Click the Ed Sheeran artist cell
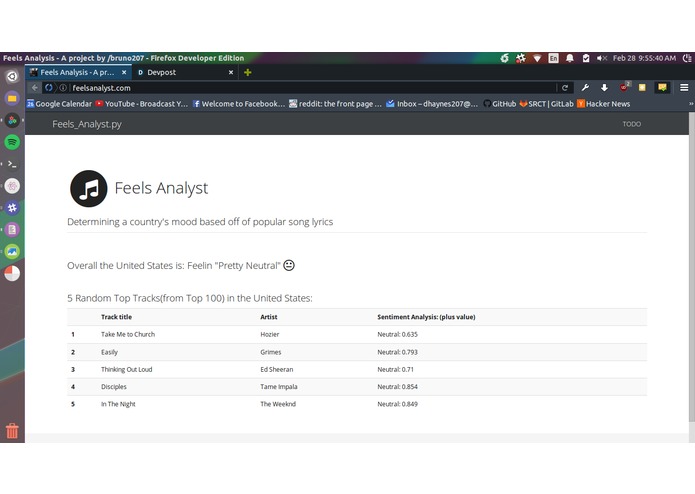Screen dimensions: 695x494 [277, 370]
